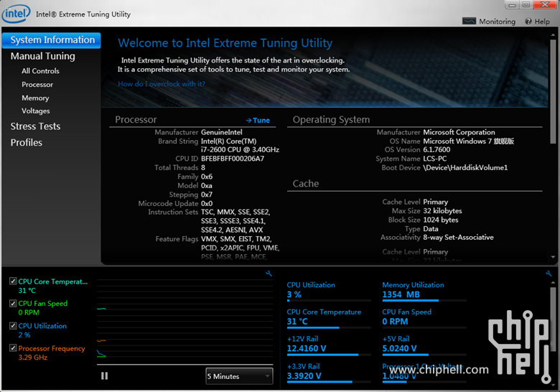Viewport: 560px width, 392px height.
Task: Select System Information tab
Action: point(52,40)
